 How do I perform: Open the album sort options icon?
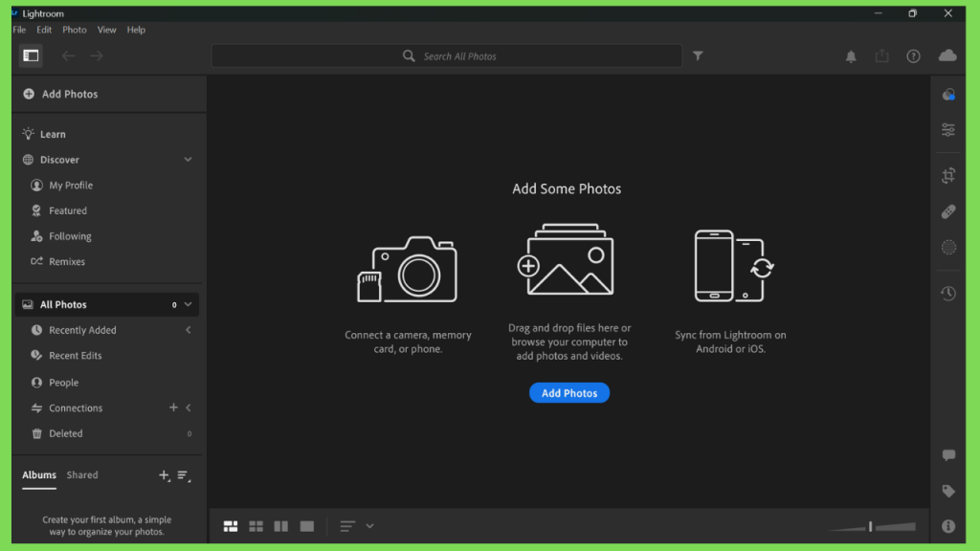pyautogui.click(x=183, y=475)
